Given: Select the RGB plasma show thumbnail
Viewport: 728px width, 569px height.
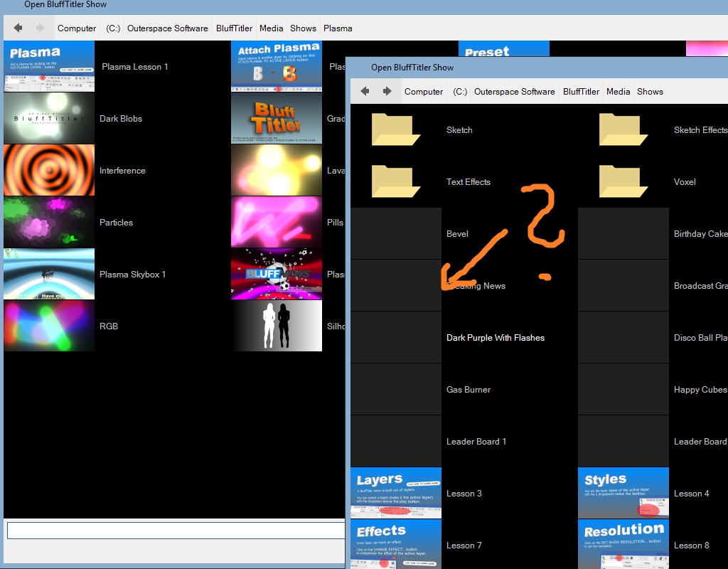Looking at the screenshot, I should pyautogui.click(x=49, y=326).
